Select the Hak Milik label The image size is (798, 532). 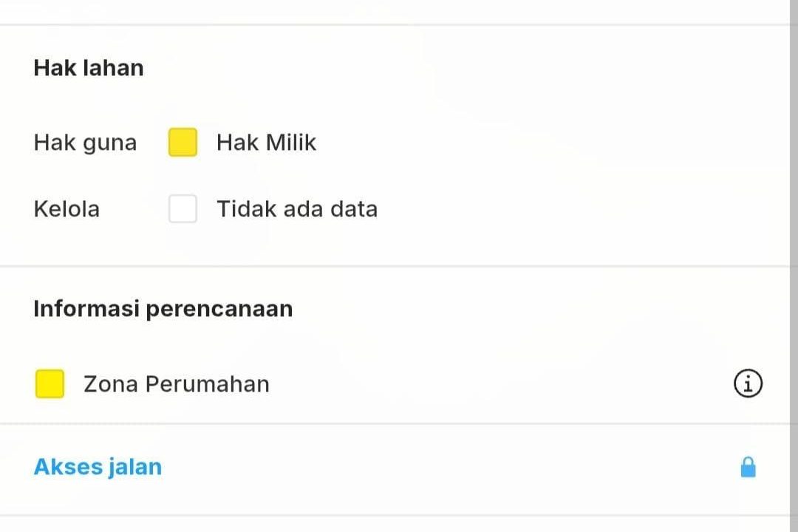click(x=266, y=143)
